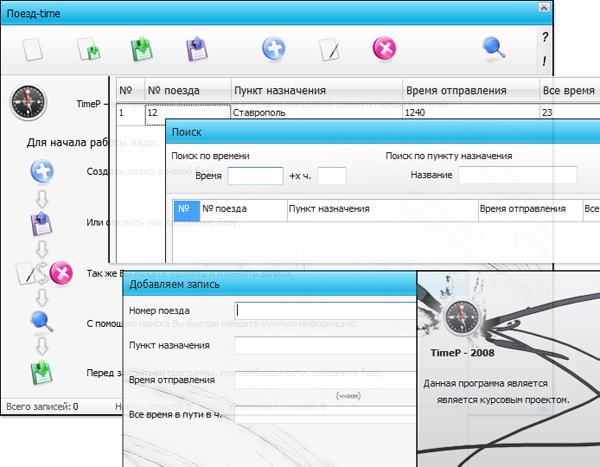
Task: Click pencil page icon in the start guide
Action: click(25, 273)
